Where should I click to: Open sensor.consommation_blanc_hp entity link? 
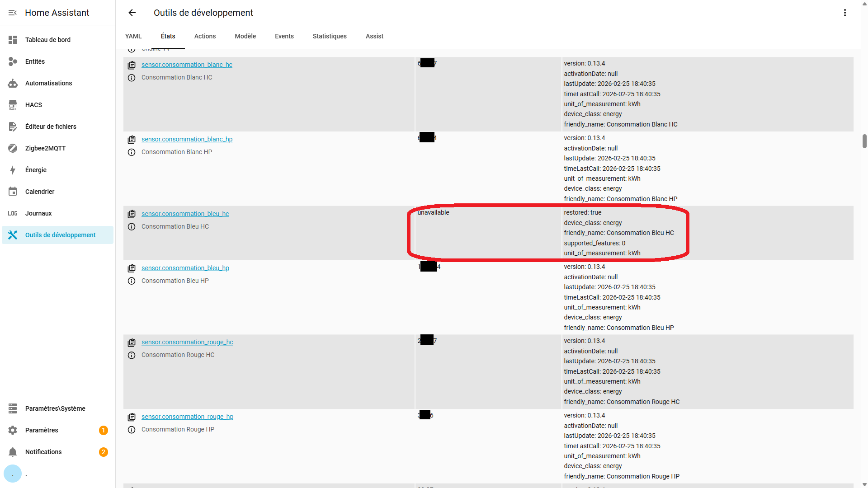click(187, 139)
